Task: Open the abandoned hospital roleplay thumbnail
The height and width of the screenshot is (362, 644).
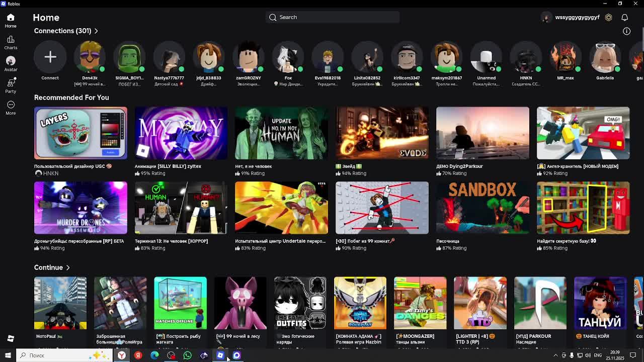Action: pyautogui.click(x=120, y=303)
